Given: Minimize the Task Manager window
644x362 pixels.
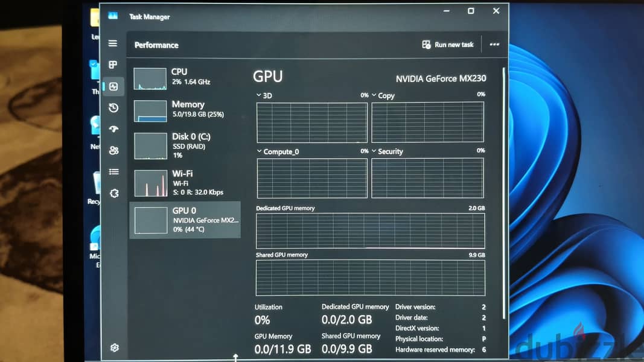Looking at the screenshot, I should [x=447, y=11].
